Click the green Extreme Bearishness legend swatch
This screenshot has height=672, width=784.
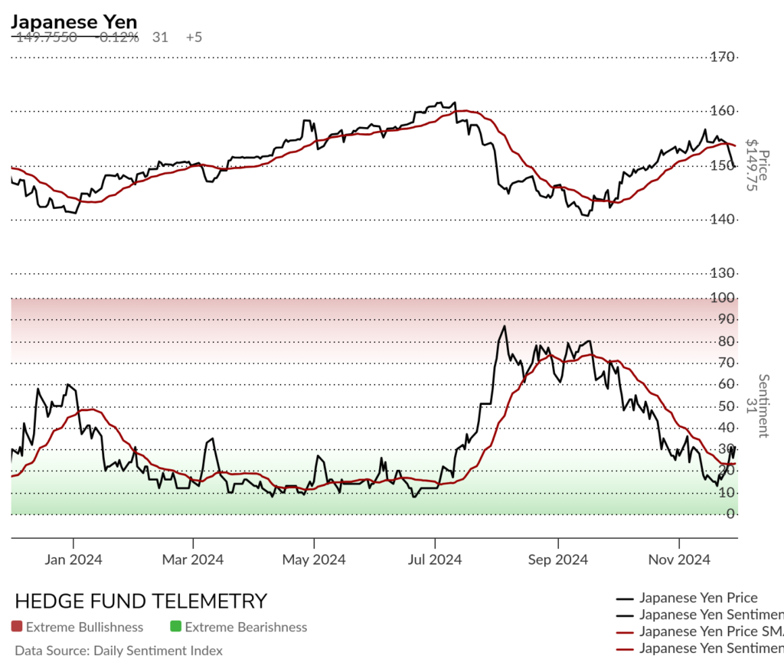pos(175,626)
